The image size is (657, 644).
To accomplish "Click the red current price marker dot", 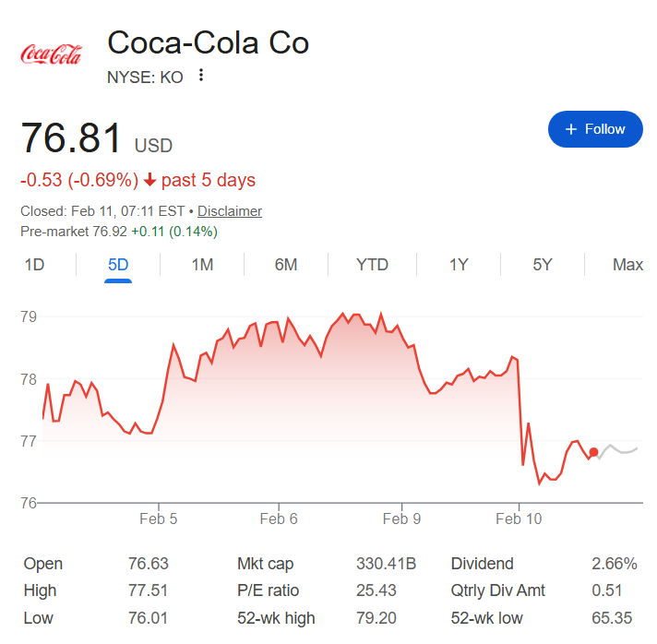I will coord(593,452).
